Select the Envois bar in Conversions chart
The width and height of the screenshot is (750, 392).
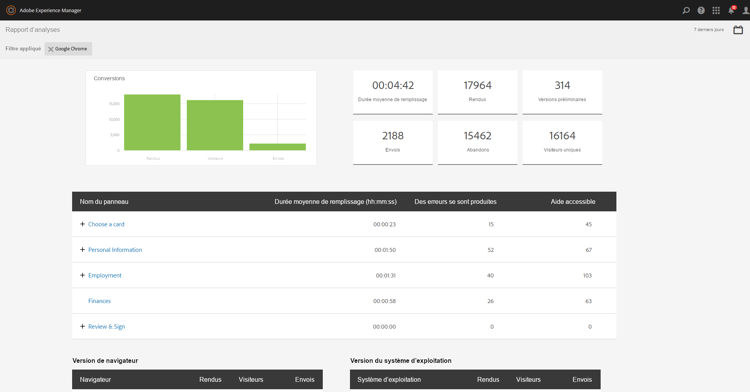277,147
